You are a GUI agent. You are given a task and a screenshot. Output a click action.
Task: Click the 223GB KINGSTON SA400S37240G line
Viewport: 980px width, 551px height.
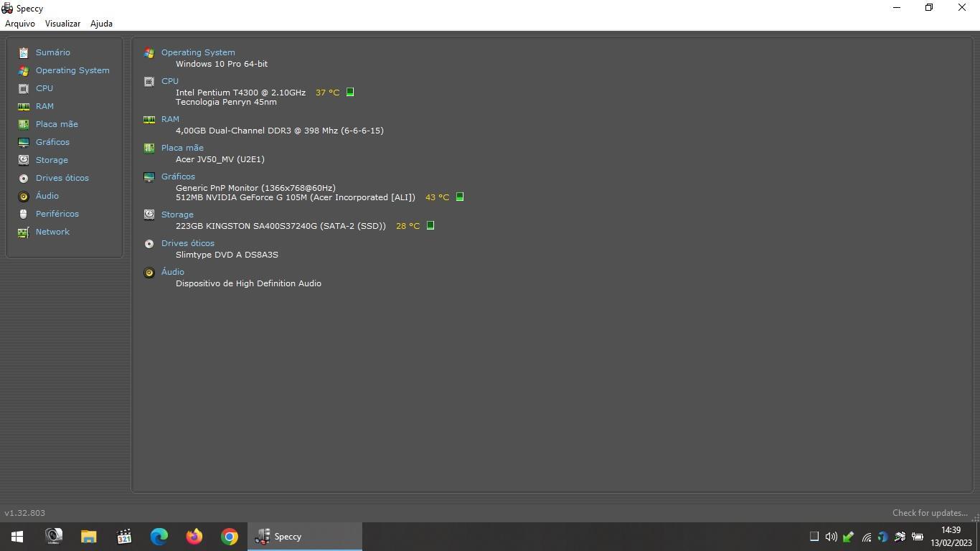pos(281,226)
